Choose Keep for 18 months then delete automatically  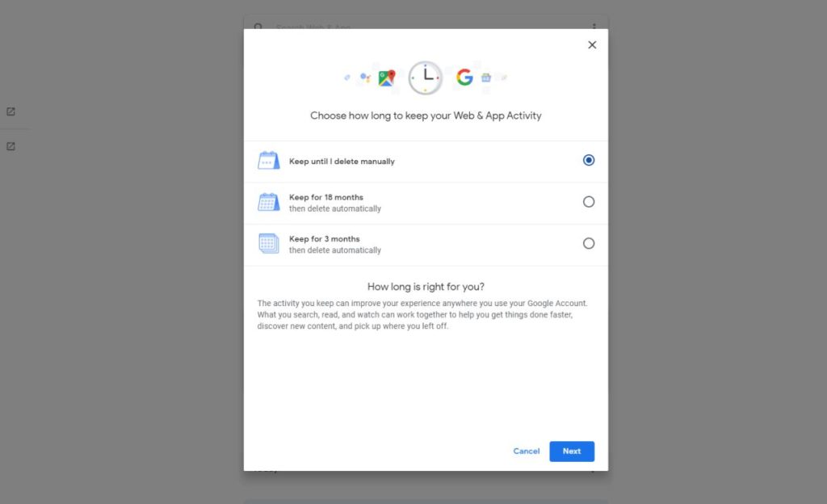click(x=589, y=202)
